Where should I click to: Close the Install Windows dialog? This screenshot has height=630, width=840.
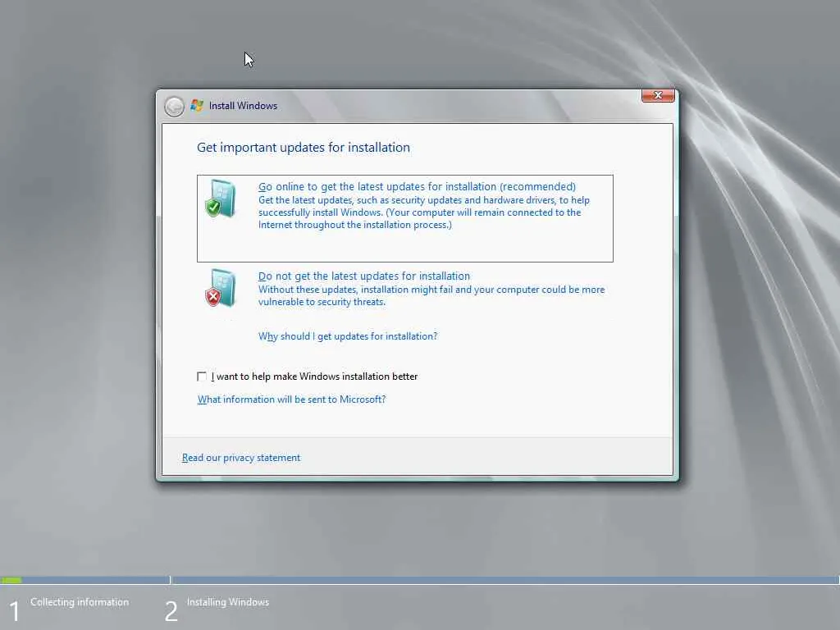(658, 95)
